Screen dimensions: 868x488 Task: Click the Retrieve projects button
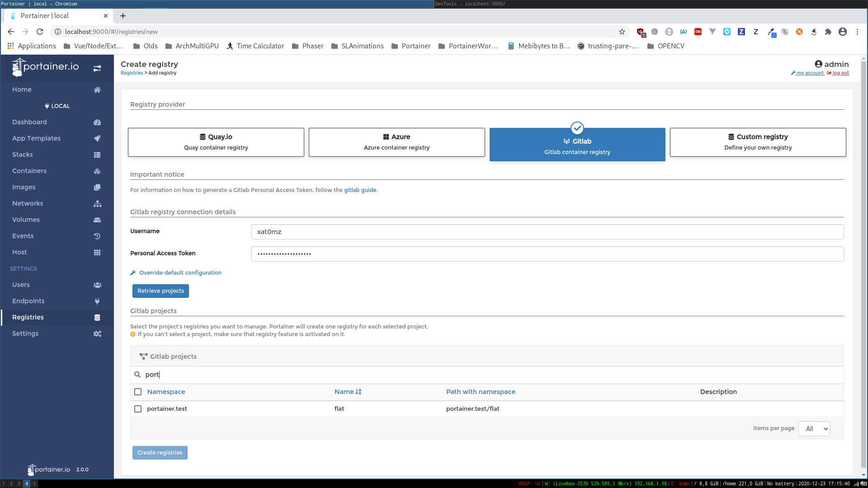pos(160,291)
